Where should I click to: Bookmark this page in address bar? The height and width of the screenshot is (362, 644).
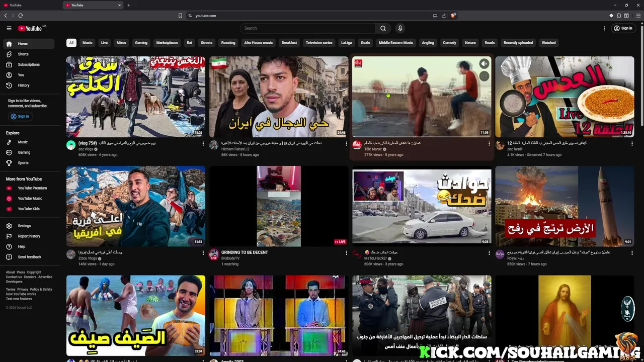coord(180,16)
